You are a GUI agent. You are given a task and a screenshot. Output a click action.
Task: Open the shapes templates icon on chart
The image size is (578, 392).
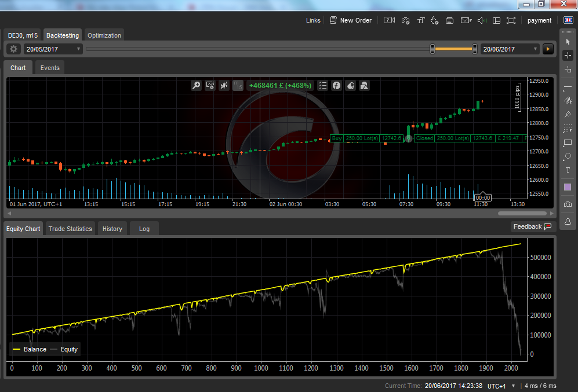[x=364, y=86]
